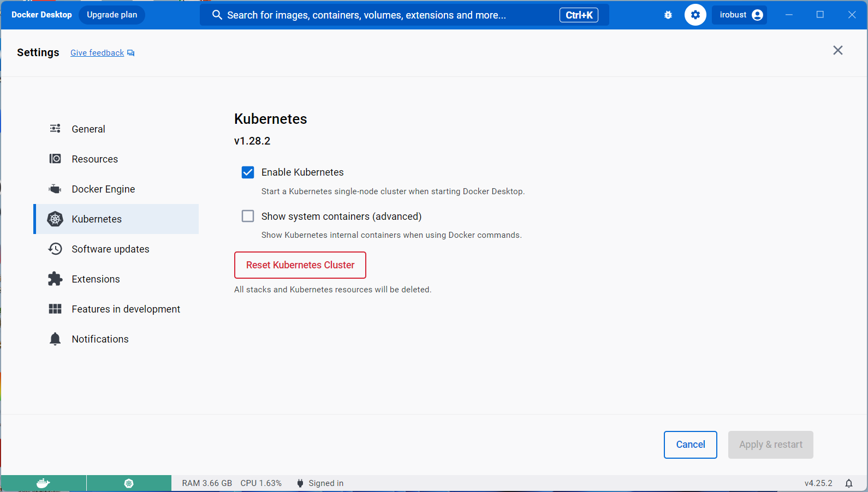The image size is (868, 492).
Task: Click the CPU 1.63% status text
Action: point(261,483)
